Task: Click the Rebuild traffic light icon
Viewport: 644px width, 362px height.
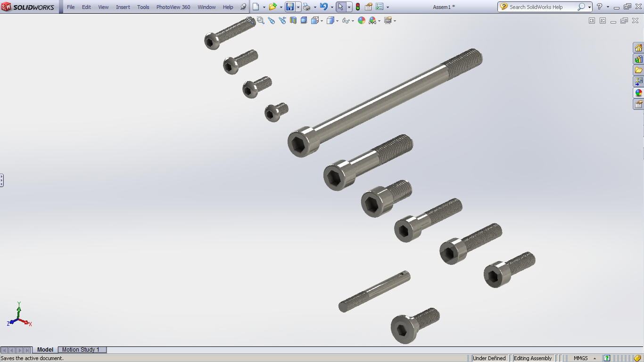Action: (358, 7)
